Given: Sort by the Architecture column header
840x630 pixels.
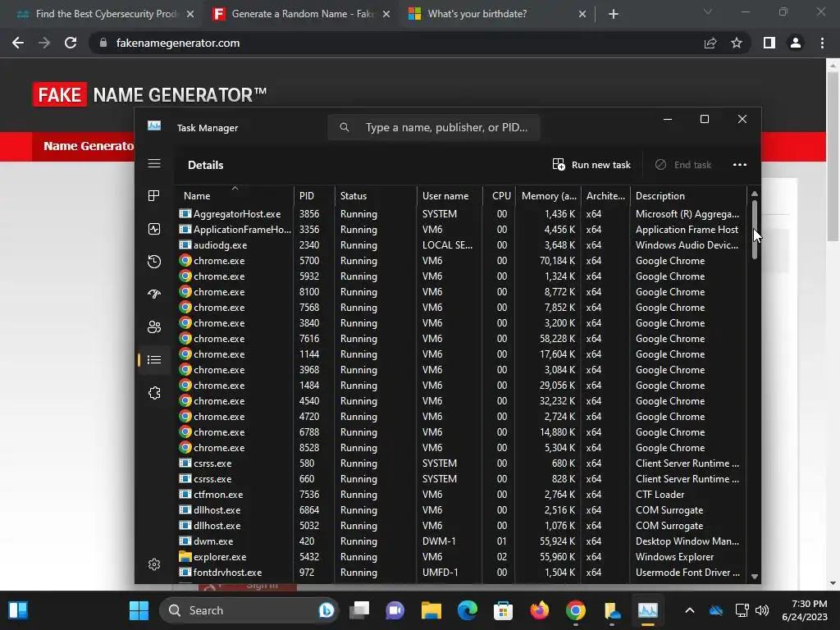Looking at the screenshot, I should (x=605, y=195).
